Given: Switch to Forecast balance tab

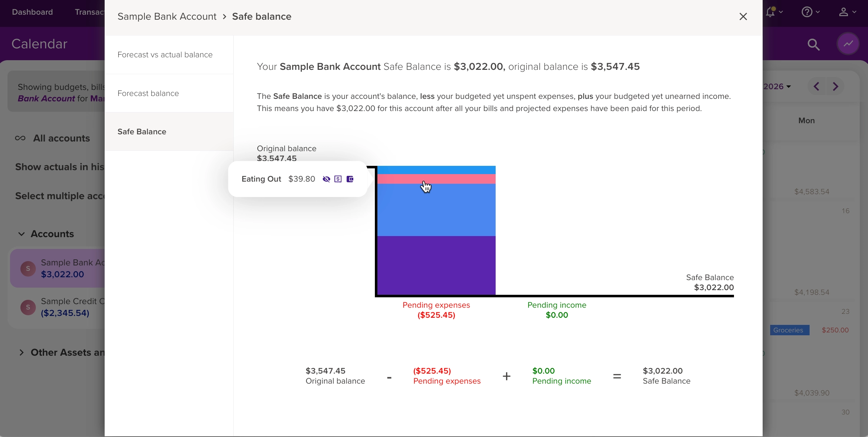Looking at the screenshot, I should 148,93.
